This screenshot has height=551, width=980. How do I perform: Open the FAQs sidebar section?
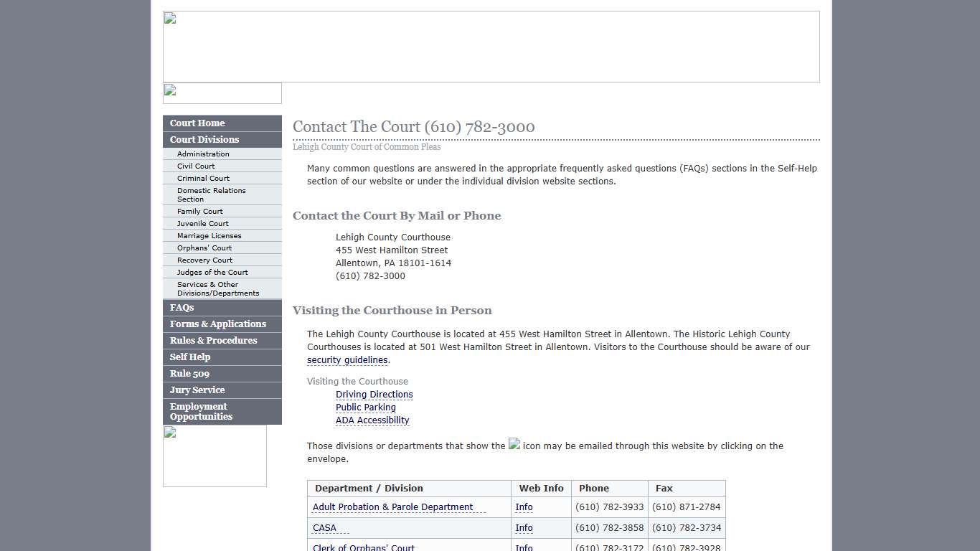tap(182, 307)
